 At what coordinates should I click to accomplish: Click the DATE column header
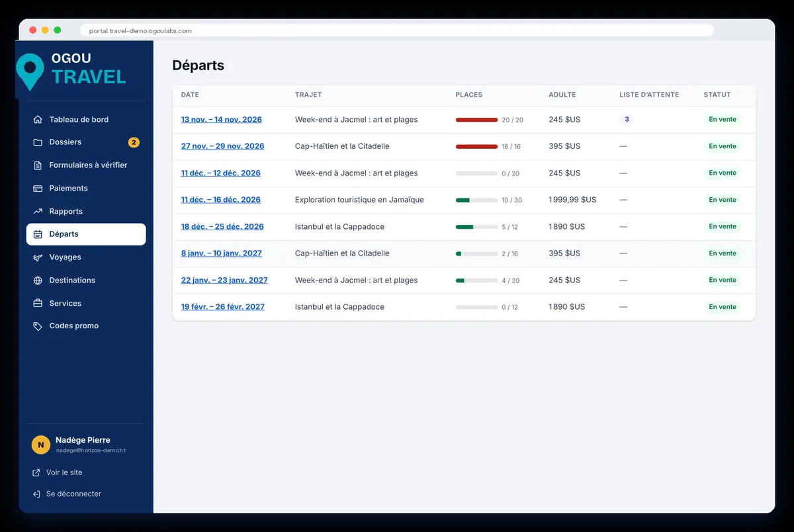pos(190,95)
